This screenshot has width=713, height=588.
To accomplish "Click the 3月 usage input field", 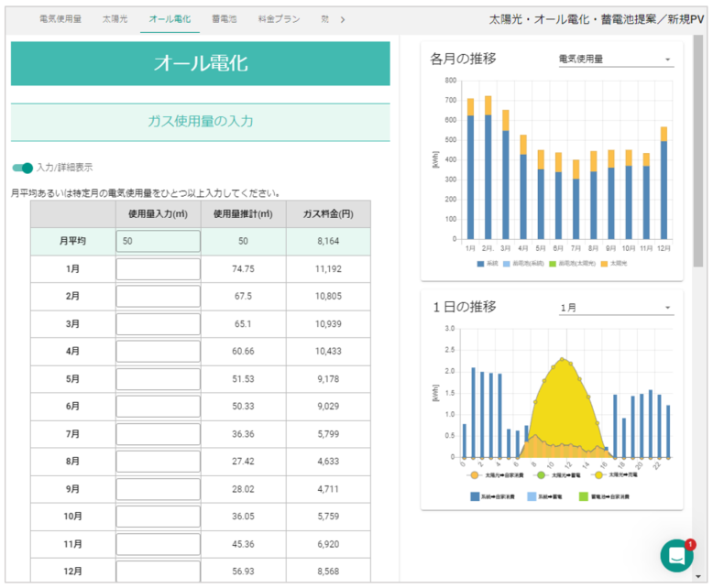I will click(x=158, y=324).
